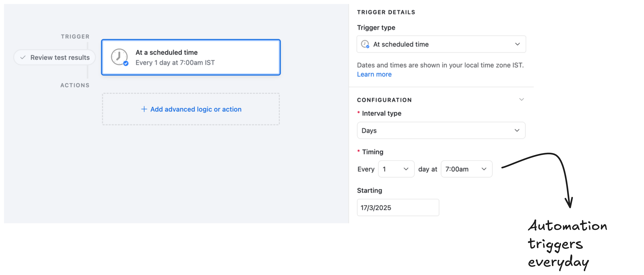
Task: Open the Learn more link
Action: (x=374, y=74)
